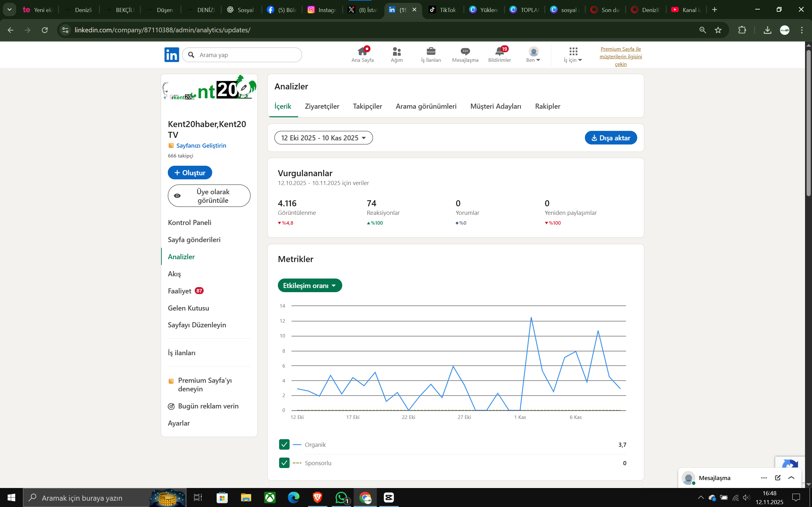Click the compose new message icon

tap(777, 478)
